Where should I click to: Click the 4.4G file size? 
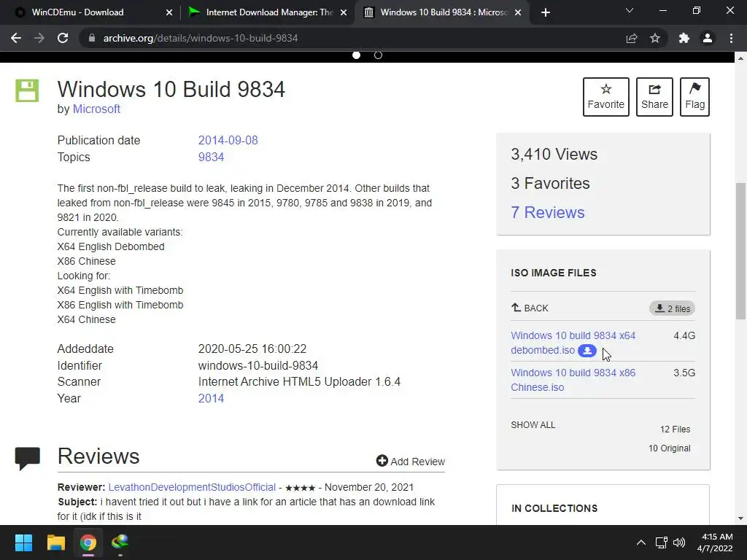point(684,335)
